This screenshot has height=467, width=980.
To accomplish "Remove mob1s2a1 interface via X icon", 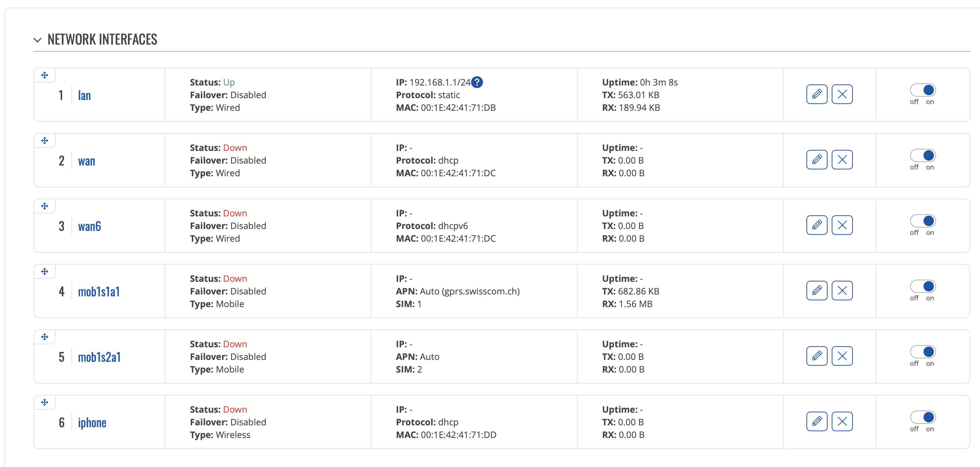I will 842,356.
